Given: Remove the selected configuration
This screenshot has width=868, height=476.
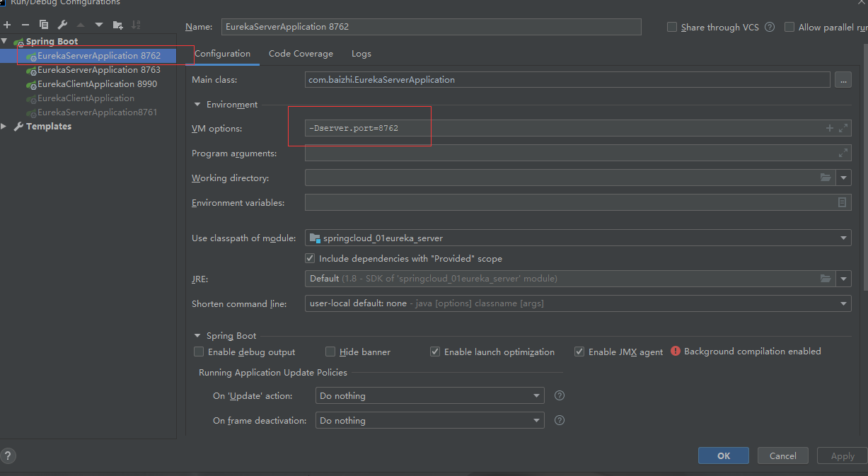Looking at the screenshot, I should point(25,25).
